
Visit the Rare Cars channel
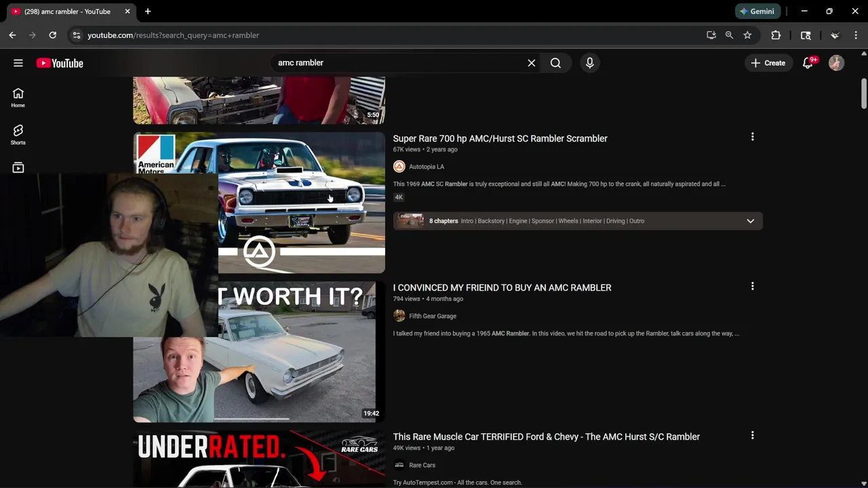pos(422,465)
